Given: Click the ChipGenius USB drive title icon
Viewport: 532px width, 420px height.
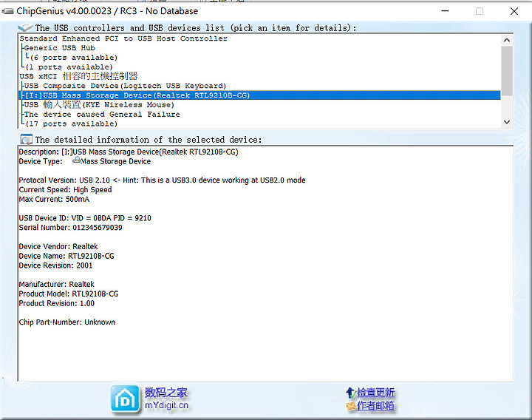Looking at the screenshot, I should tap(7, 11).
